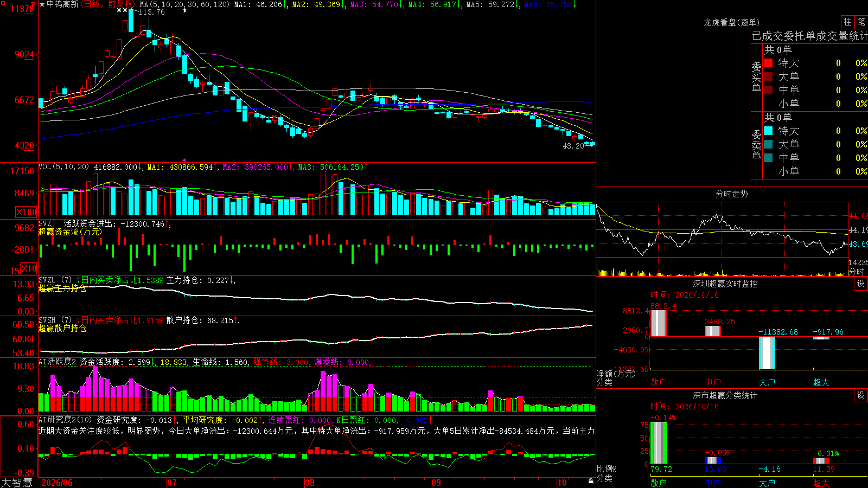Click the X100 scale box on volume axis
The height and width of the screenshot is (488, 868).
[26, 212]
